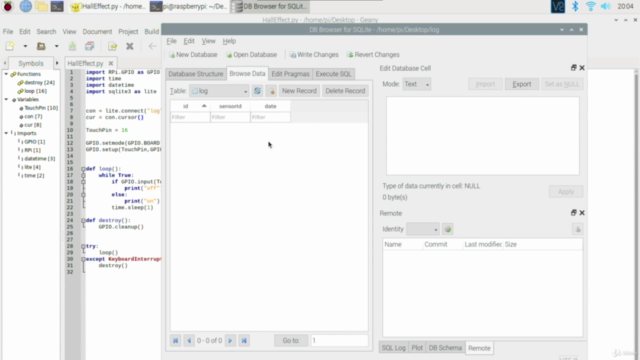Click the New Record button
The width and height of the screenshot is (640, 360).
pyautogui.click(x=299, y=91)
